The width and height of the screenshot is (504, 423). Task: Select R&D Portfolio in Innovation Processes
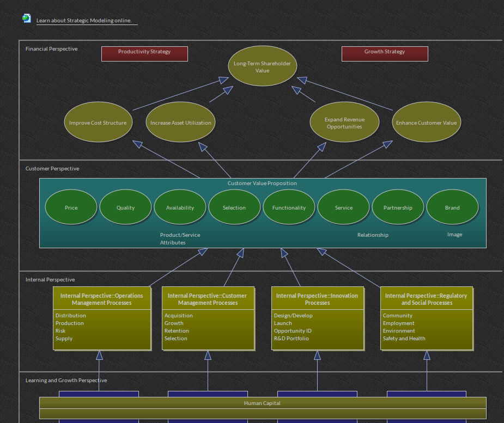pyautogui.click(x=291, y=339)
